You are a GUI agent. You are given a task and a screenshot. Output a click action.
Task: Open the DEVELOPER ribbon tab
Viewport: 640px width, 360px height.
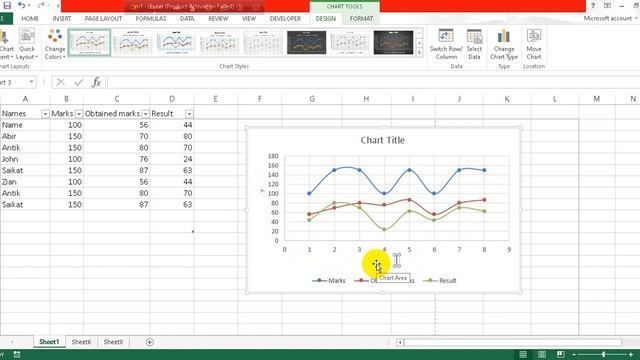(x=285, y=19)
